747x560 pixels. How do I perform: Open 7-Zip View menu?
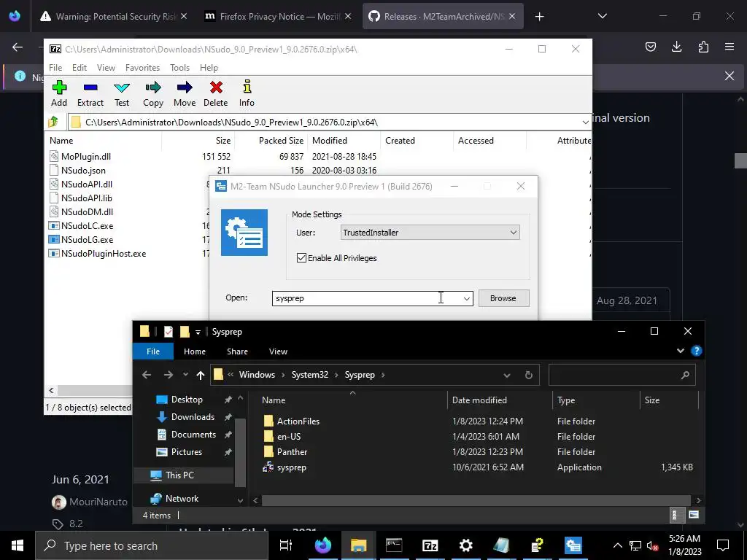click(106, 68)
